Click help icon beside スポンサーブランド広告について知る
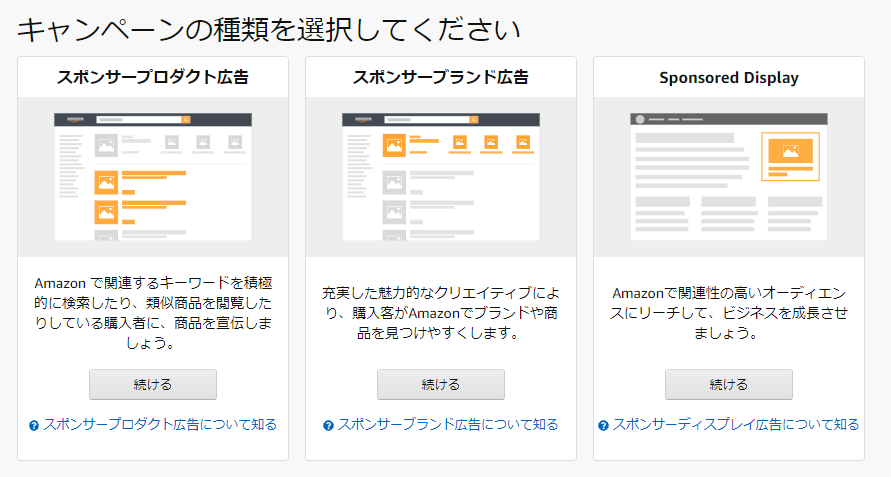Screen dimensions: 891x477 point(328,425)
